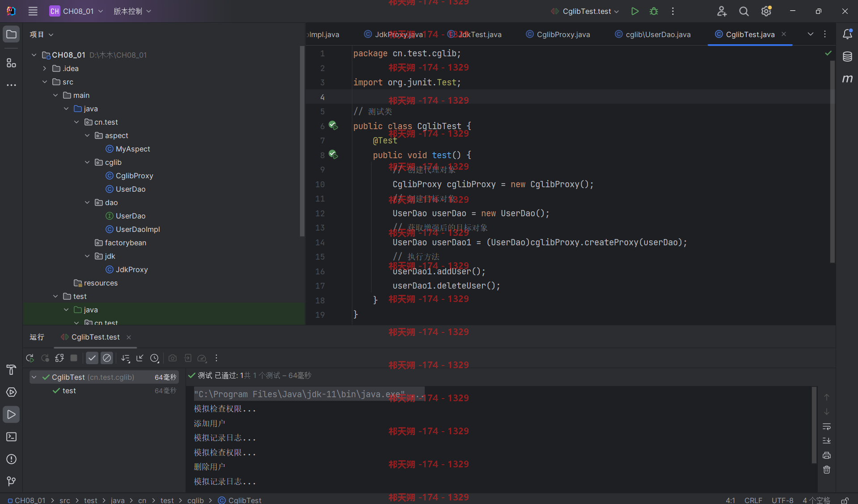Start debugging with the bug icon

tap(654, 11)
